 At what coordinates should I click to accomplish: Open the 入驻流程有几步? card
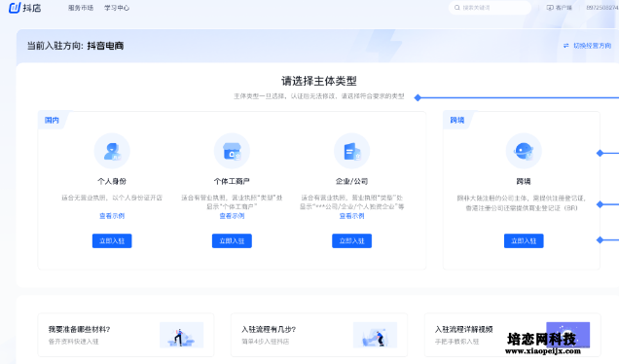click(x=319, y=335)
